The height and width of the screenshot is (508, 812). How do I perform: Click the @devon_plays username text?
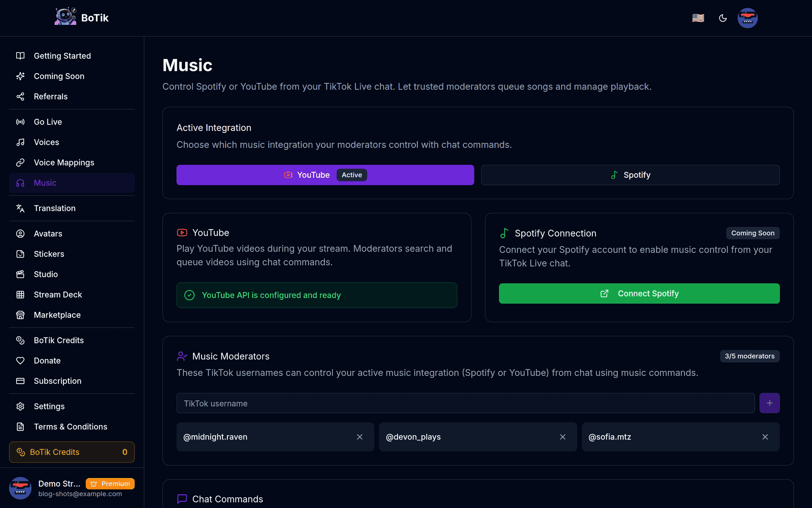tap(413, 437)
